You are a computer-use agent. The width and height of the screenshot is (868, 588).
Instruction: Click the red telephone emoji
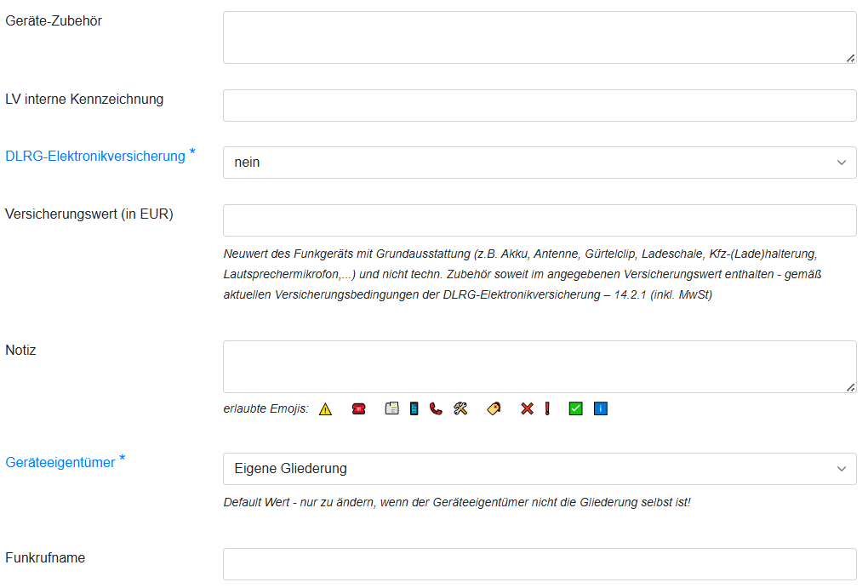(x=359, y=409)
